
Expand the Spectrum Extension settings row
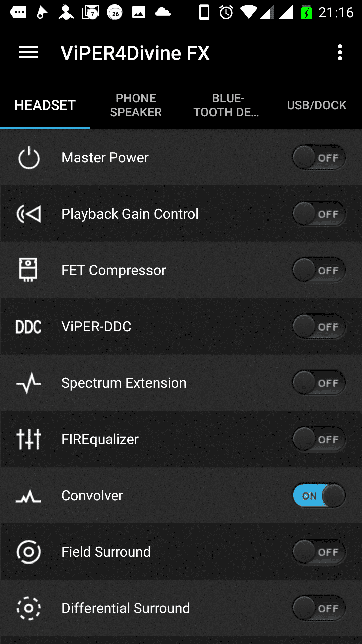tap(181, 383)
